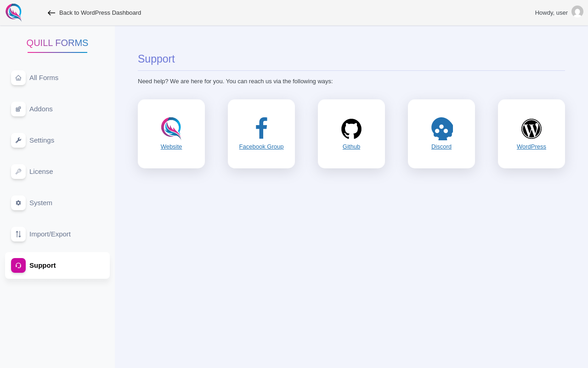Switch to the License menu item
This screenshot has width=588, height=368.
(x=57, y=172)
